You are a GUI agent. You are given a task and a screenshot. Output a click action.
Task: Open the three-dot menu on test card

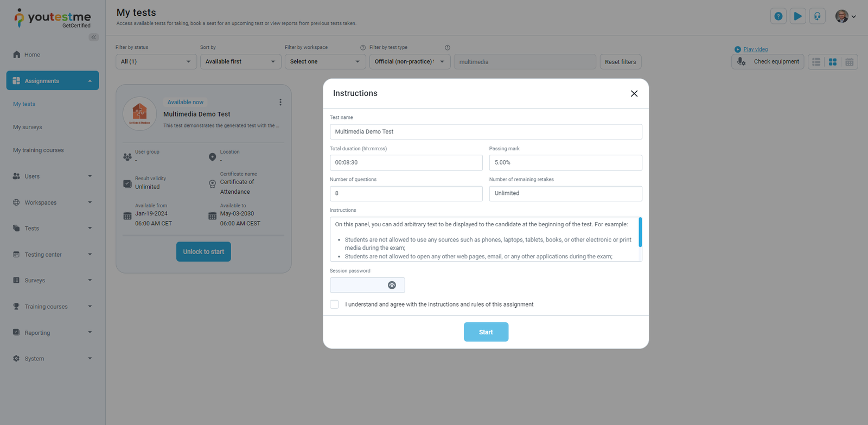click(x=280, y=102)
